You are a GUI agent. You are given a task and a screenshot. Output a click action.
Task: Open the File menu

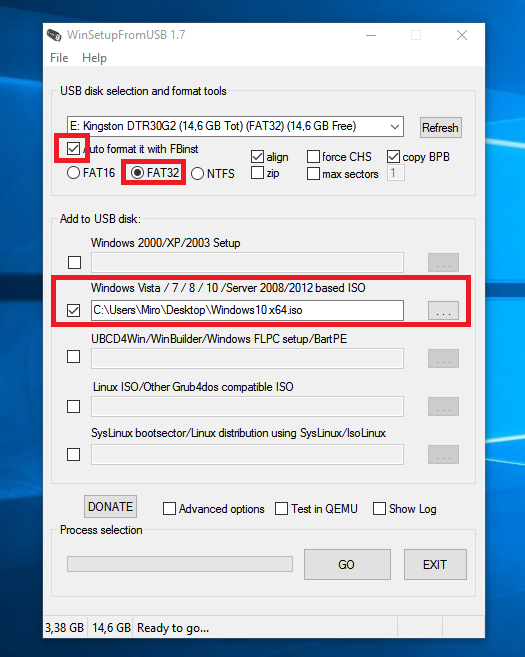[x=59, y=58]
